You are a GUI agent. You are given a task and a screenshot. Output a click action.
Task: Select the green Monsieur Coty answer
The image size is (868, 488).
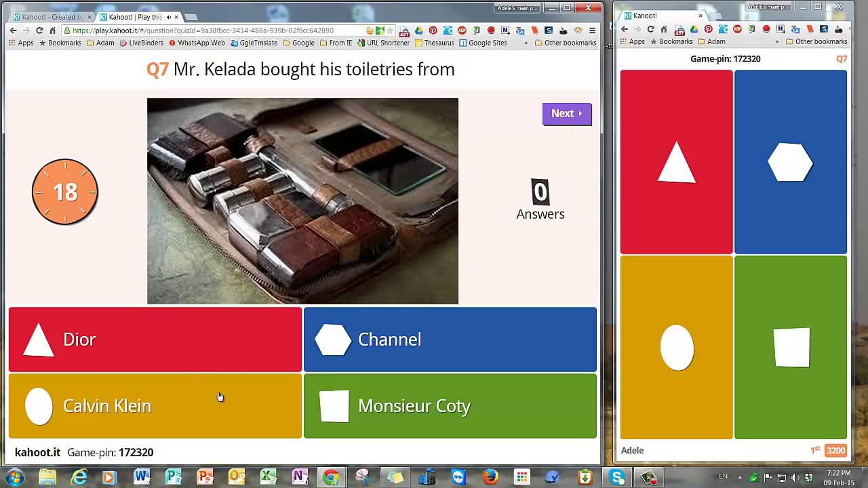(x=450, y=406)
